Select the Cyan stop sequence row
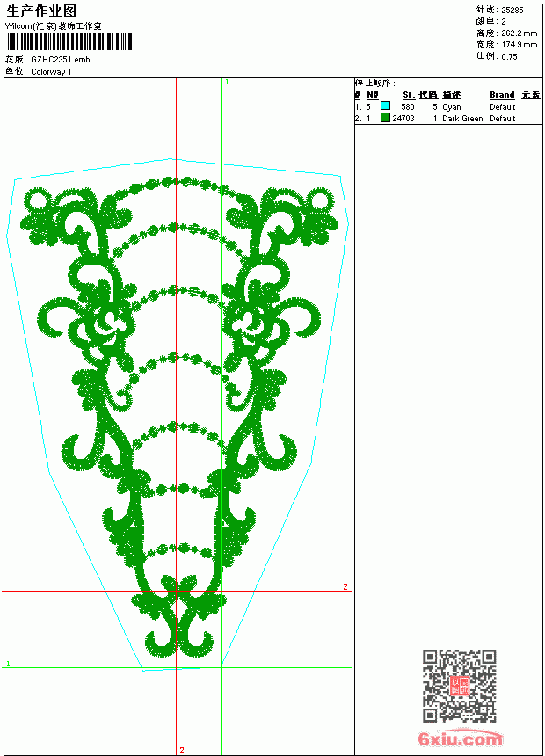Image resolution: width=545 pixels, height=756 pixels. coord(448,106)
